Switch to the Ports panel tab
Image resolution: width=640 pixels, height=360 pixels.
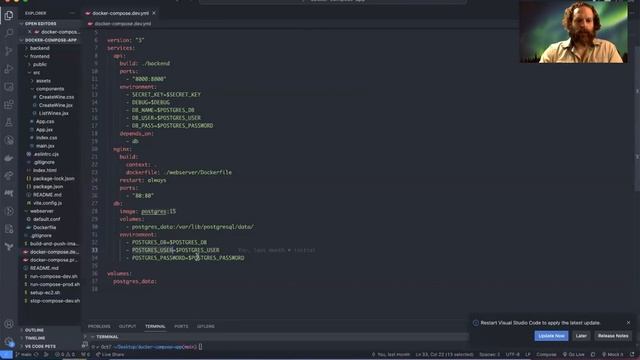[181, 327]
